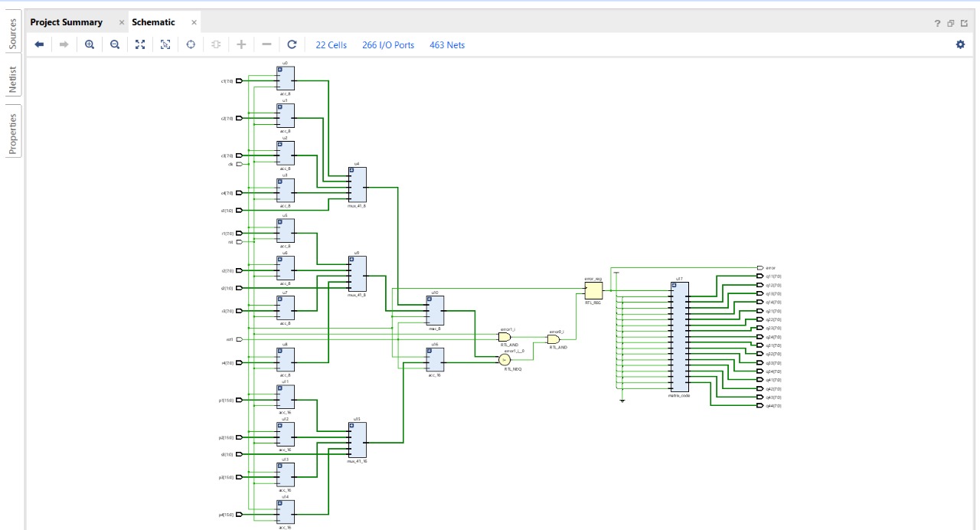Click the refresh icon to regenerate the schematic
This screenshot has width=980, height=530.
tap(292, 44)
